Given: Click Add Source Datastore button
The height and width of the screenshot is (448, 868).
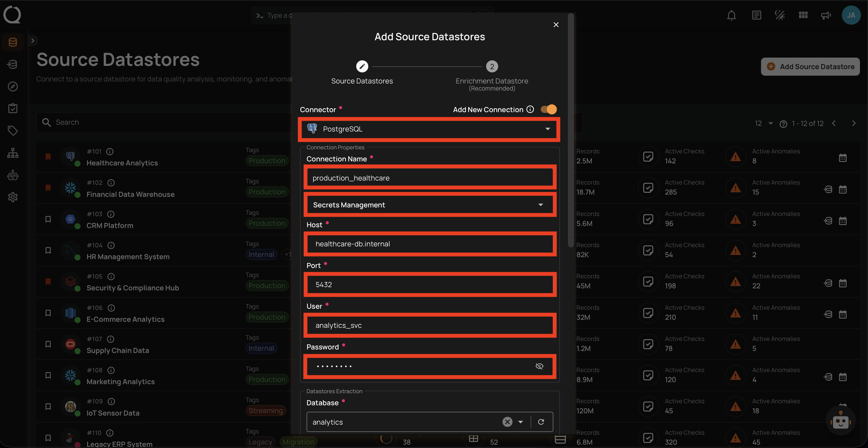Looking at the screenshot, I should 810,67.
